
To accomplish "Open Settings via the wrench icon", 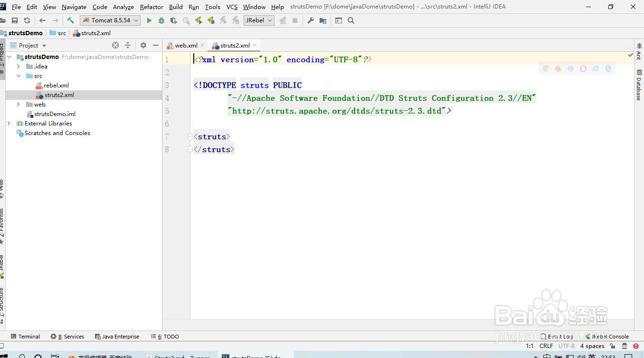I will click(311, 20).
